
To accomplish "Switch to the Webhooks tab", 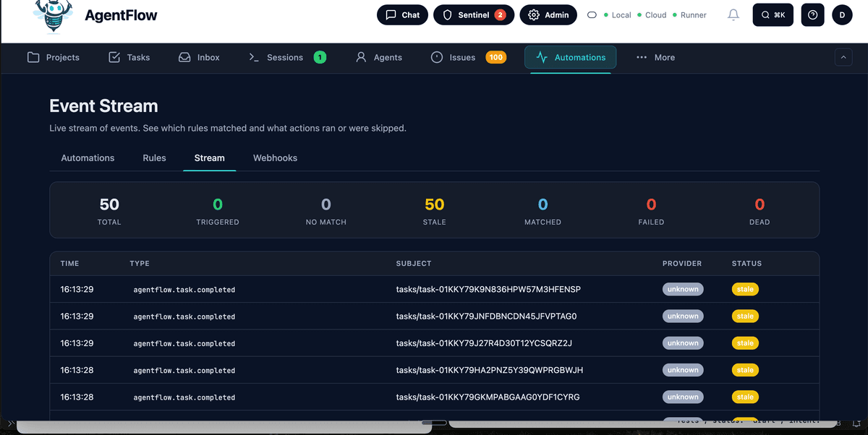I will click(x=275, y=158).
